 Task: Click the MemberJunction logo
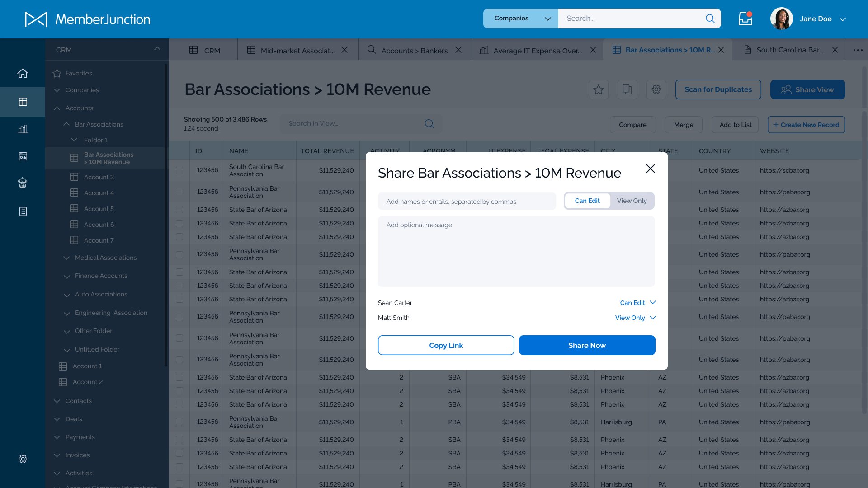coord(87,19)
